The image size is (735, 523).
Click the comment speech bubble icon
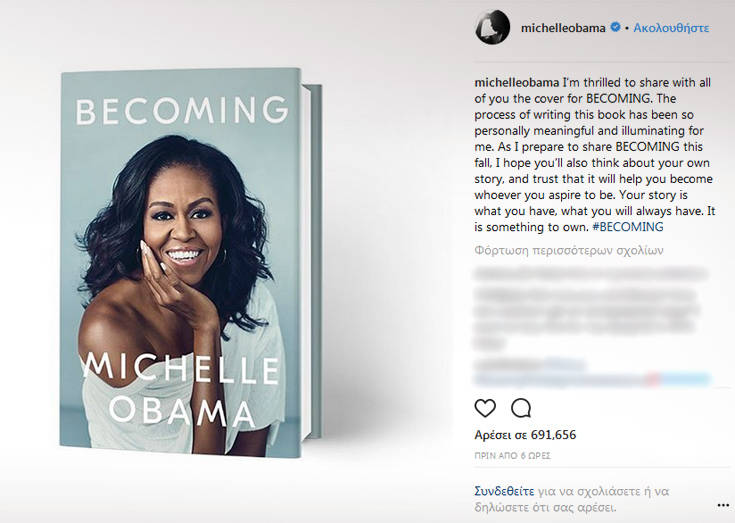(x=521, y=408)
